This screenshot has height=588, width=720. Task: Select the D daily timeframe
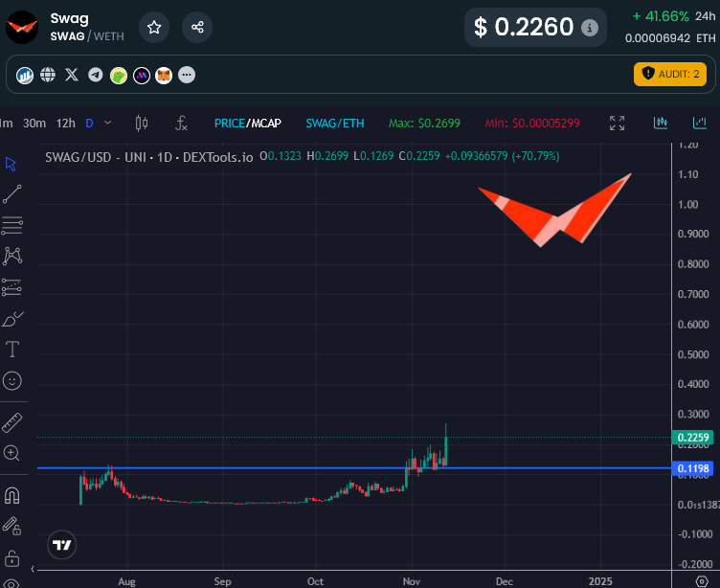pos(90,124)
